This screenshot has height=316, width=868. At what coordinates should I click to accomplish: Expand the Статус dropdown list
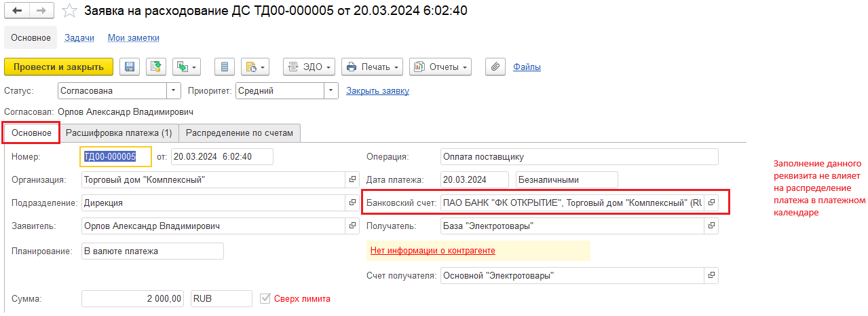pyautogui.click(x=174, y=90)
